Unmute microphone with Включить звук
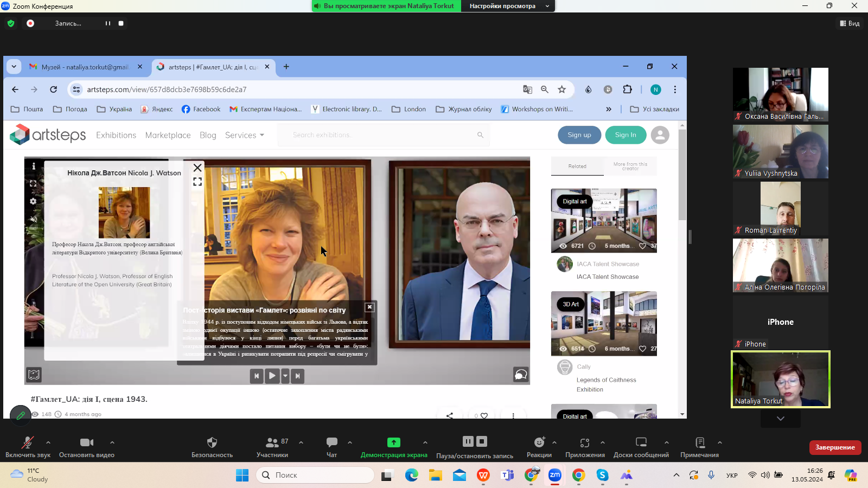 pos(27,442)
